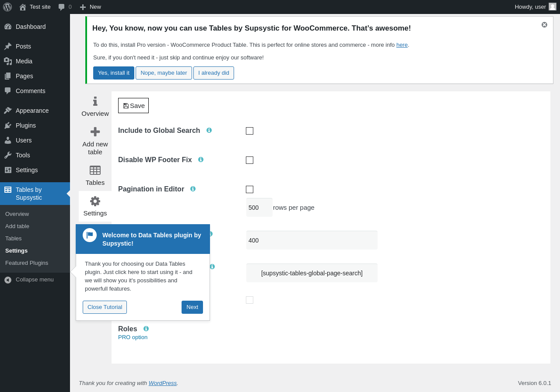The width and height of the screenshot is (560, 392).
Task: Open Test site home icon
Action: point(23,7)
